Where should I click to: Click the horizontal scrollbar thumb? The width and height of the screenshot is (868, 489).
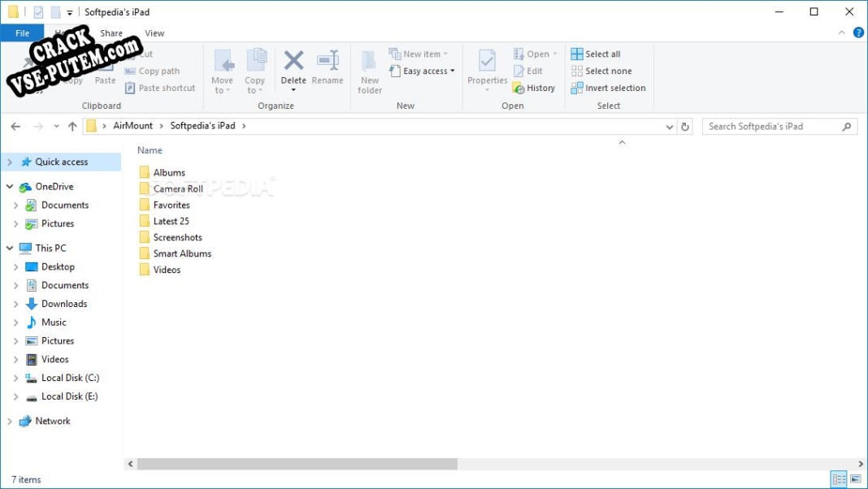pos(297,464)
